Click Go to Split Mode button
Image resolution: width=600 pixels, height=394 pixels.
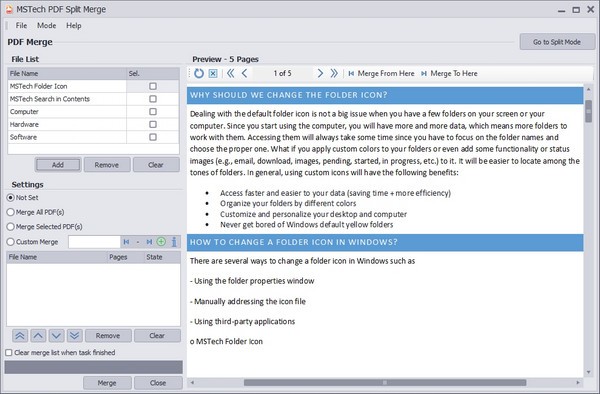pyautogui.click(x=557, y=42)
